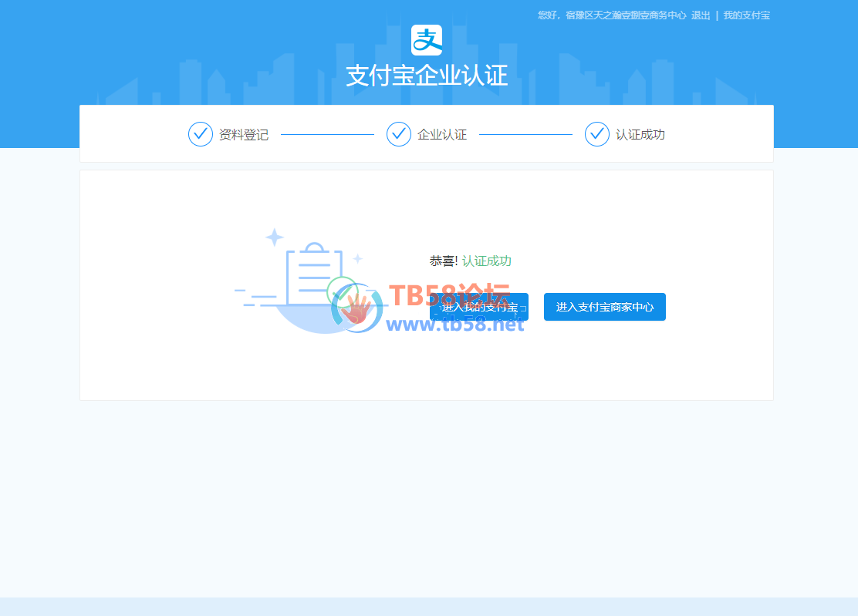Screen dimensions: 858x616
Task: Click the green 认证成功 success text
Action: click(x=486, y=261)
